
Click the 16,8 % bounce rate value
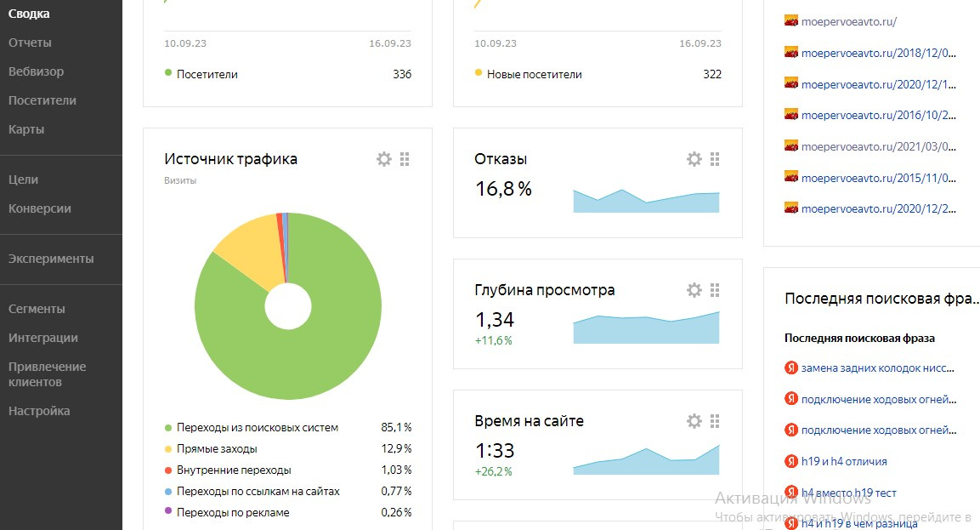click(503, 188)
